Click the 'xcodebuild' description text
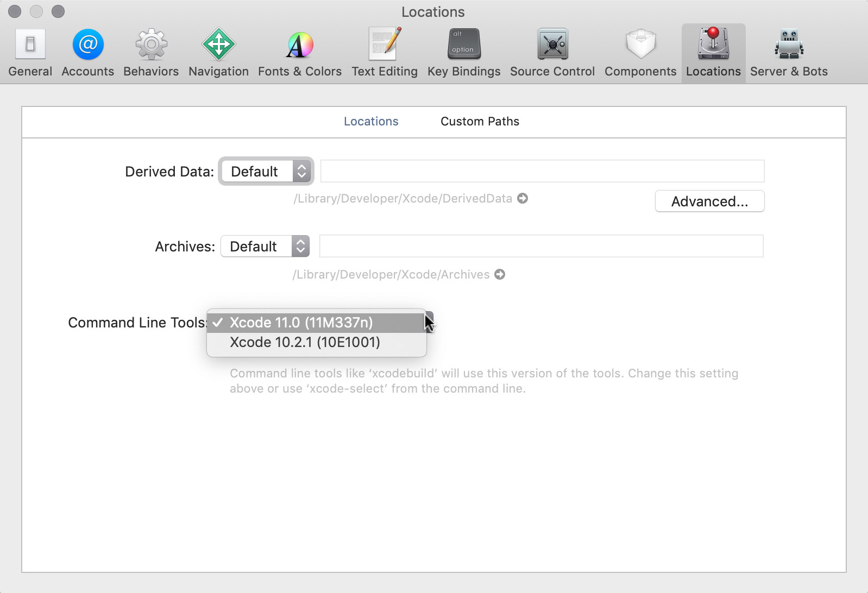Image resolution: width=868 pixels, height=593 pixels. (x=484, y=381)
